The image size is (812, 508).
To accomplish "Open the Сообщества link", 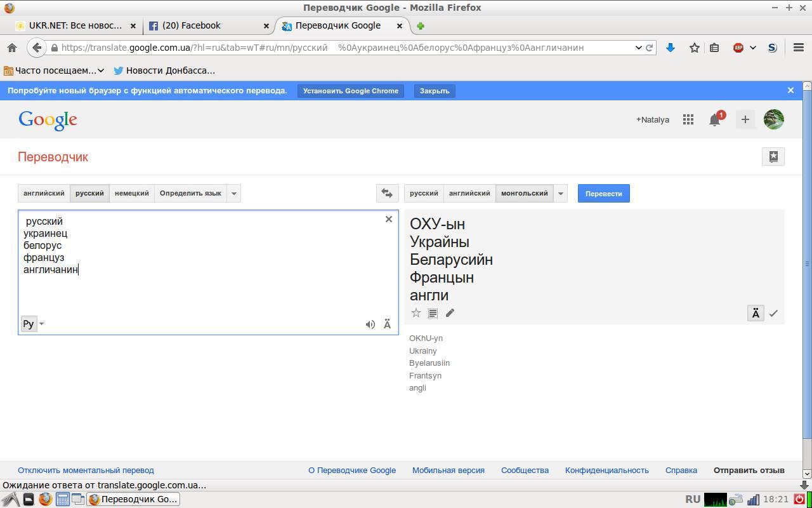I will click(525, 471).
